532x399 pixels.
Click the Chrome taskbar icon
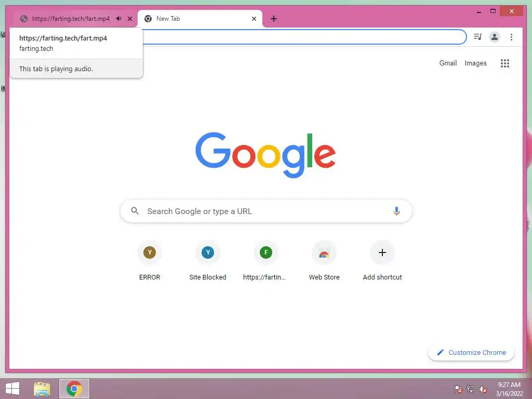(x=74, y=389)
